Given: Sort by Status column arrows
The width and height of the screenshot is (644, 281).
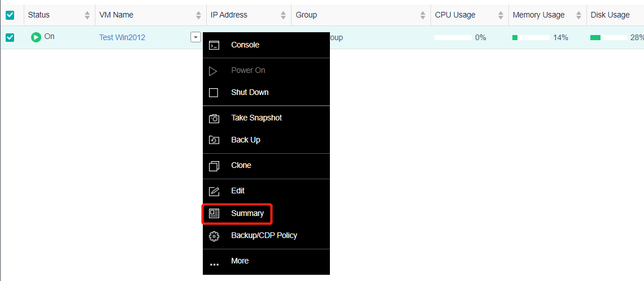Looking at the screenshot, I should [87, 15].
